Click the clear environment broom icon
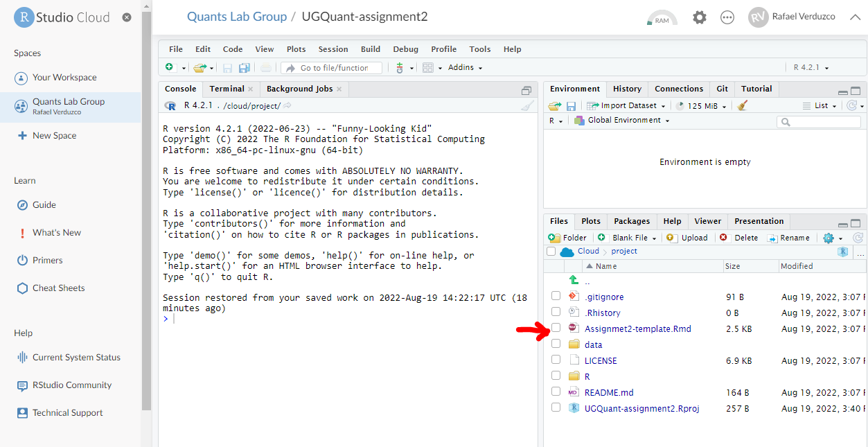The height and width of the screenshot is (447, 868). [x=743, y=106]
